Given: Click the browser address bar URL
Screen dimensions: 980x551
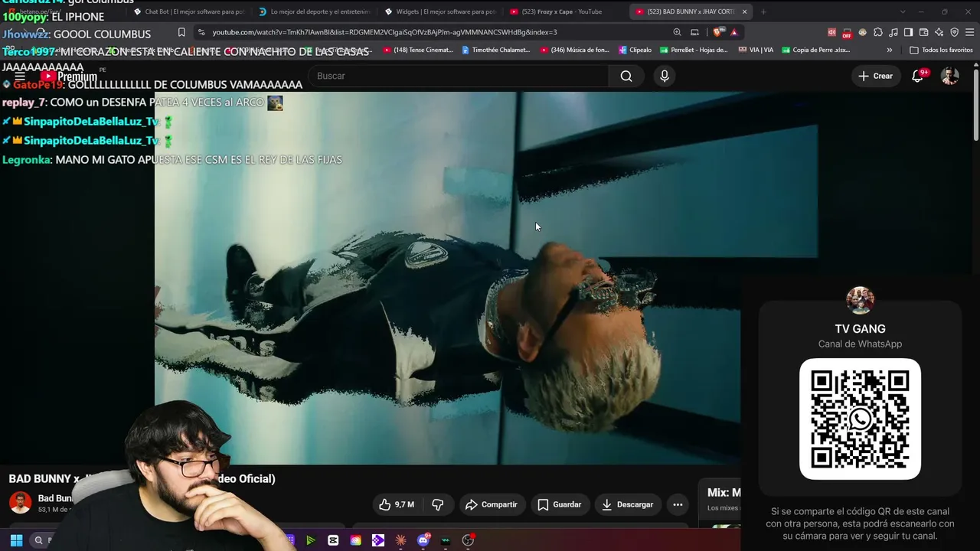Looking at the screenshot, I should tap(384, 32).
